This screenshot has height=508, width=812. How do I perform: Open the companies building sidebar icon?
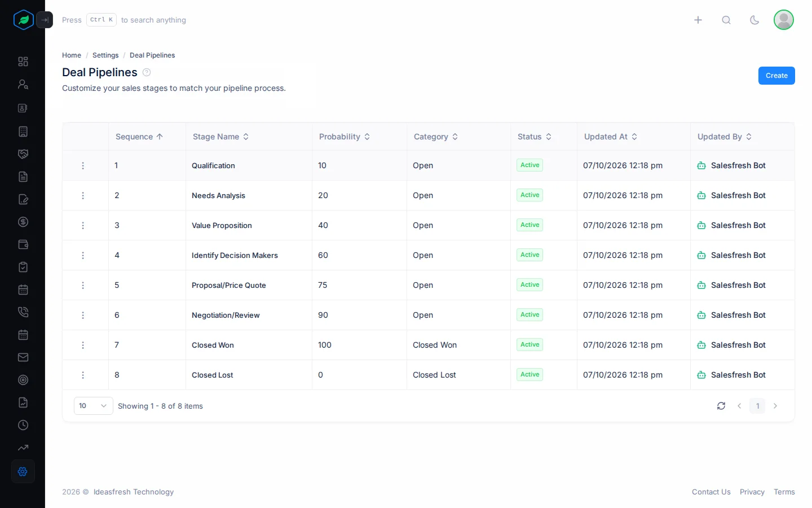23,132
